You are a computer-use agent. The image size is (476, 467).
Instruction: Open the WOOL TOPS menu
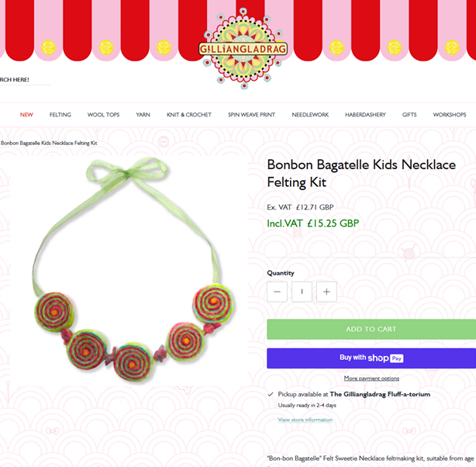click(103, 115)
